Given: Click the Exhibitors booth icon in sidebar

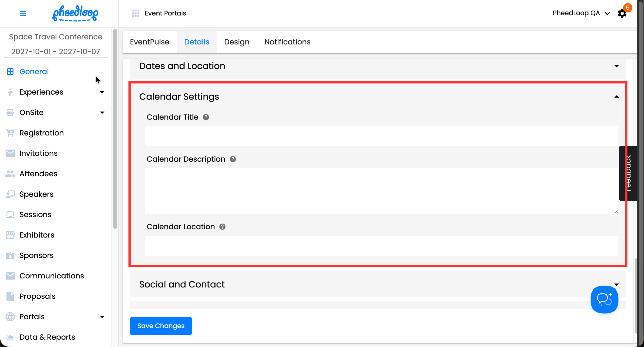Looking at the screenshot, I should [10, 235].
